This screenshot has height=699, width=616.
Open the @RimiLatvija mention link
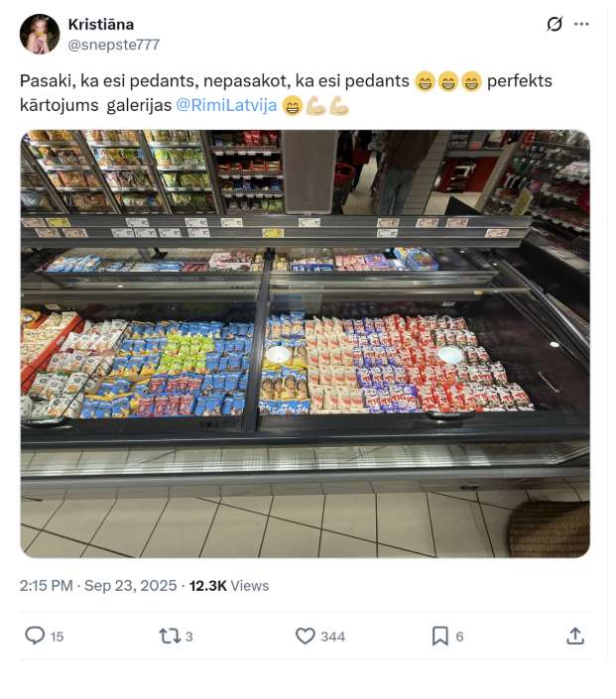[226, 106]
